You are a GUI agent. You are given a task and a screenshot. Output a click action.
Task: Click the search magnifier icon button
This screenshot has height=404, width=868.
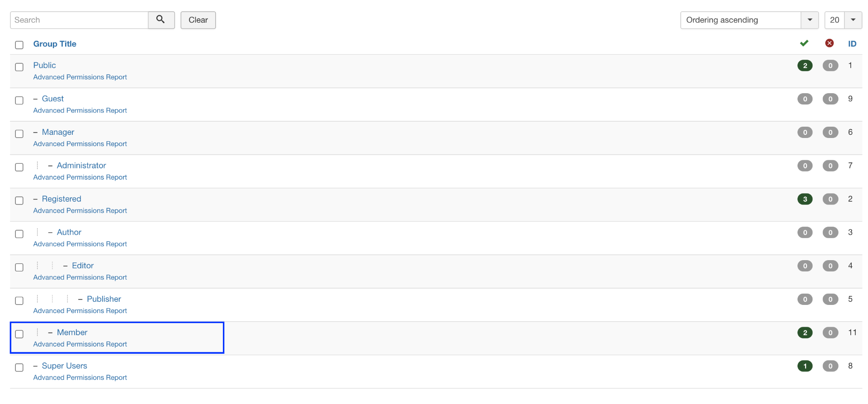(x=161, y=20)
